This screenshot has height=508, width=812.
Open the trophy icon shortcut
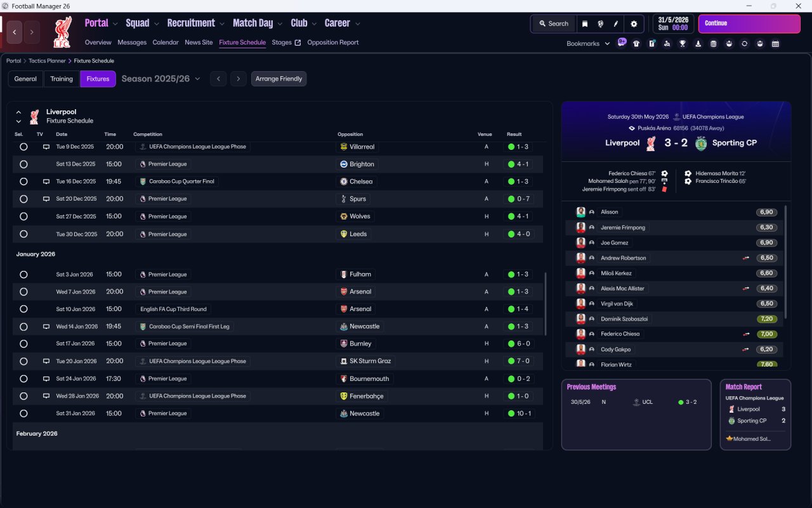[x=683, y=44]
